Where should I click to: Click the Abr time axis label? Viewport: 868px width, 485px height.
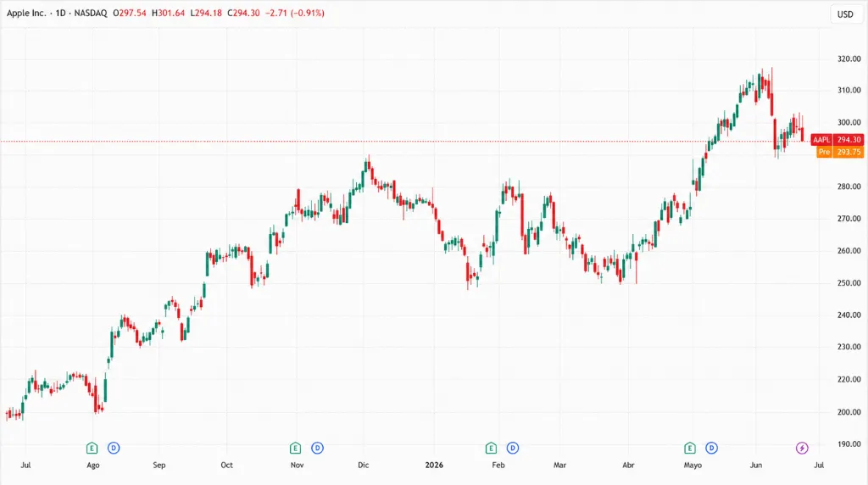(x=628, y=465)
